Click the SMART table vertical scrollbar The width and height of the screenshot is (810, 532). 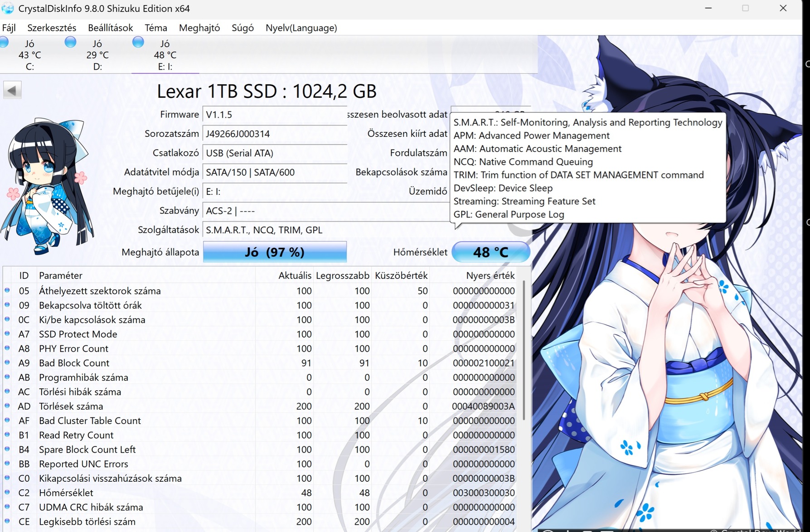pos(524,350)
